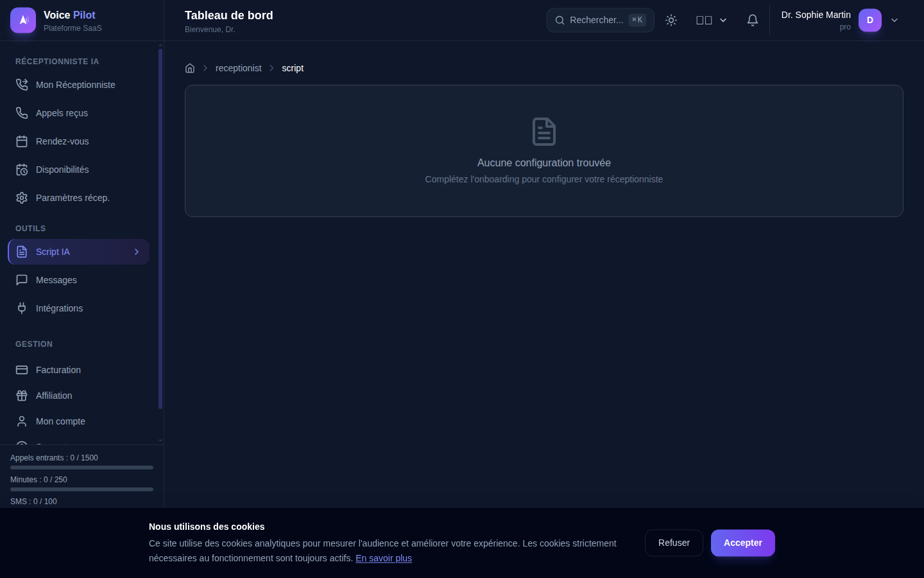Open Mon Réceptionniste menu item
This screenshot has height=578, width=924.
[x=78, y=85]
